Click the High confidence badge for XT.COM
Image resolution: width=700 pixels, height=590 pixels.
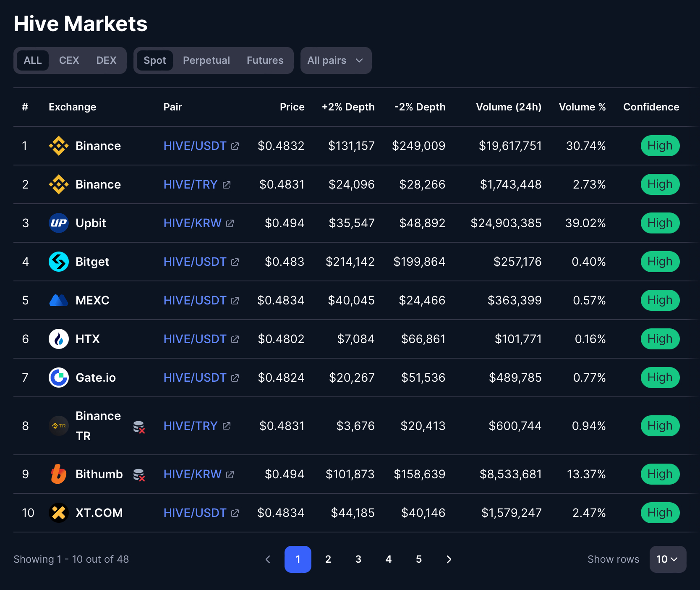pyautogui.click(x=660, y=513)
